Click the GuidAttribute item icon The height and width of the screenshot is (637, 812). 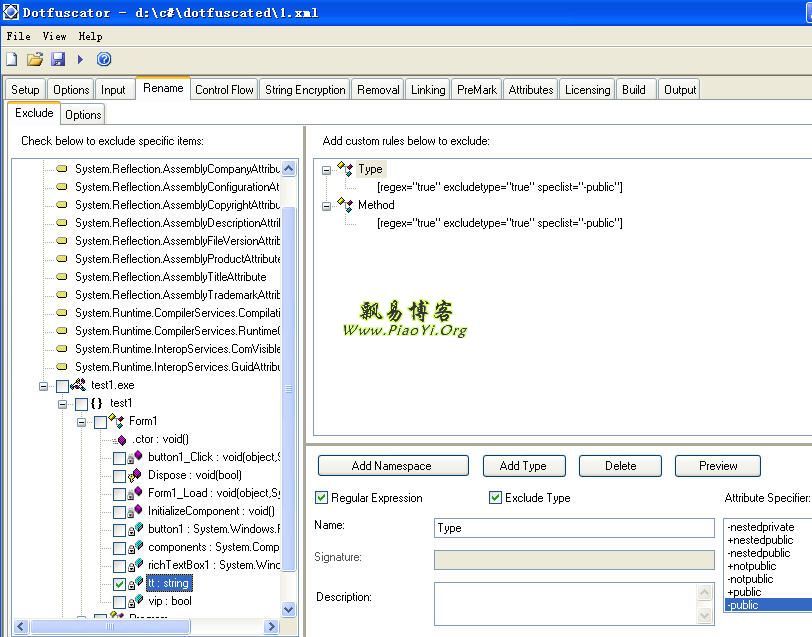coord(62,367)
